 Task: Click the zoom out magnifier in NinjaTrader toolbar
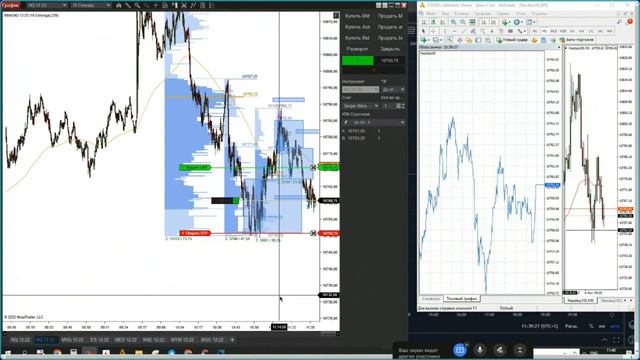[x=147, y=5]
